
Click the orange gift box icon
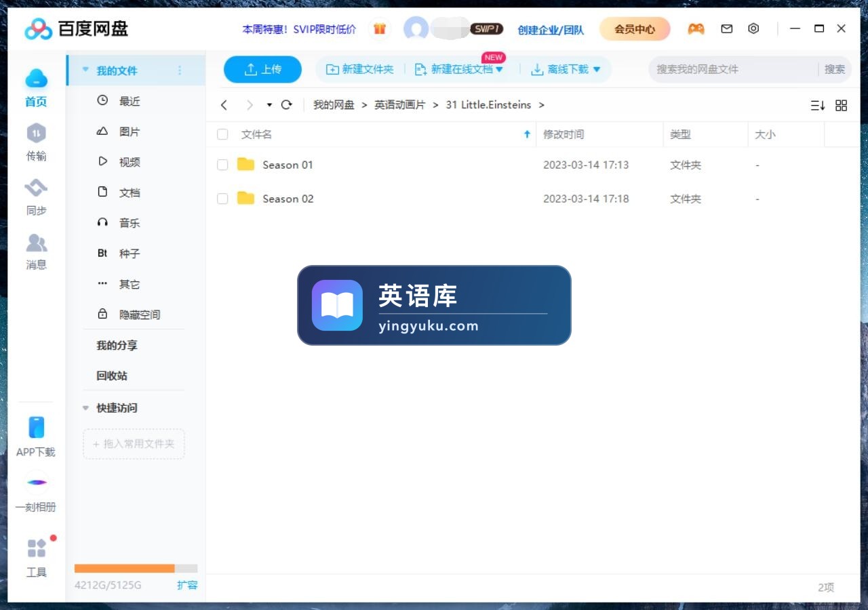point(380,28)
